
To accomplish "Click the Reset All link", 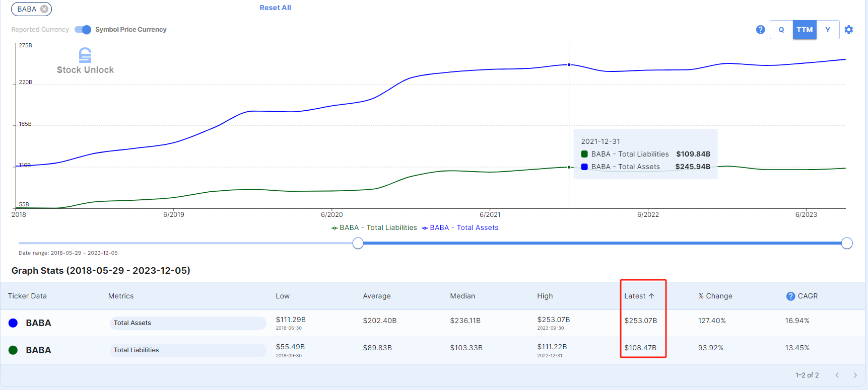I will (x=275, y=8).
